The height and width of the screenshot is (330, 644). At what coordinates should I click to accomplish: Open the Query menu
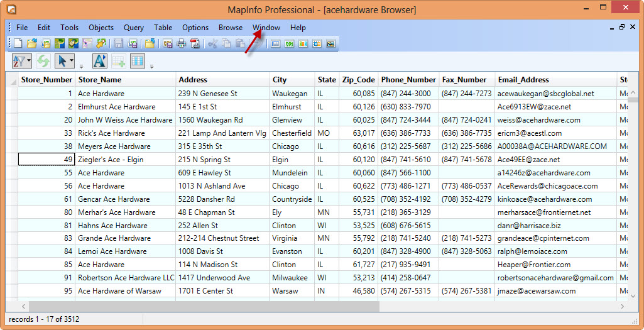pyautogui.click(x=133, y=28)
